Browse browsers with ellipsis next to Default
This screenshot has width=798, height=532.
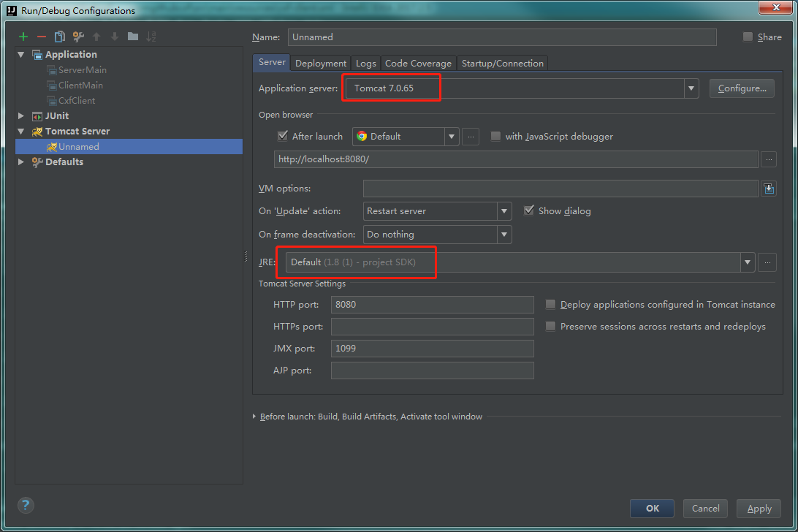click(471, 137)
